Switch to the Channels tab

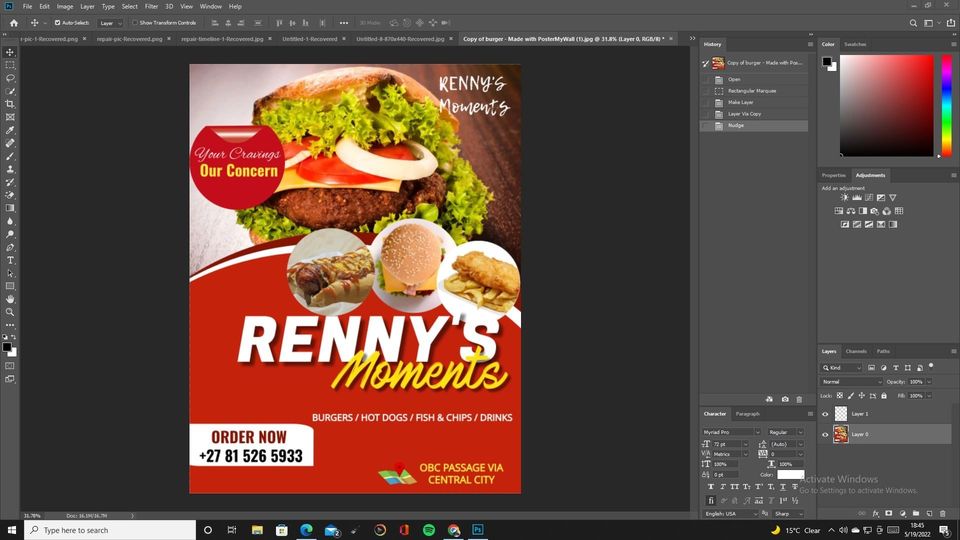tap(856, 351)
